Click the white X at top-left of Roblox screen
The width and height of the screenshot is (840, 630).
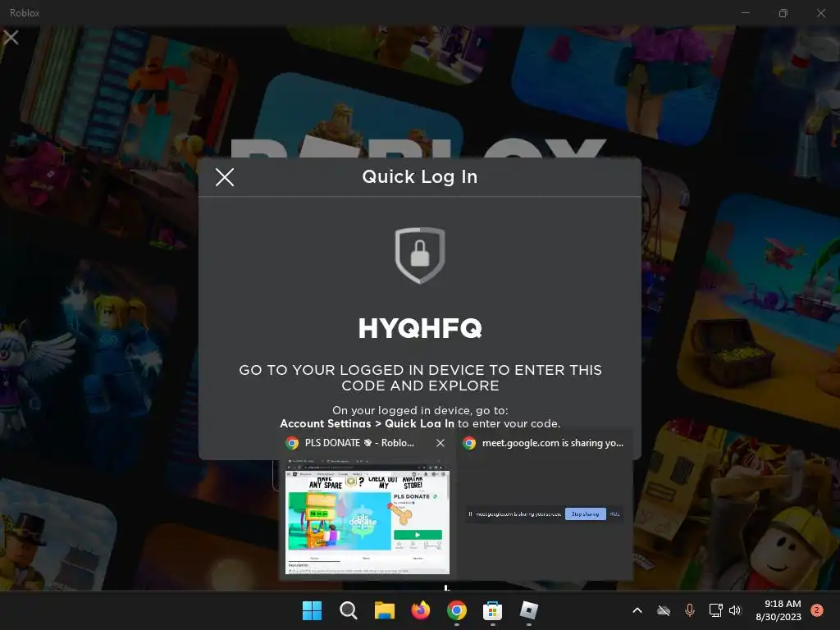(11, 37)
